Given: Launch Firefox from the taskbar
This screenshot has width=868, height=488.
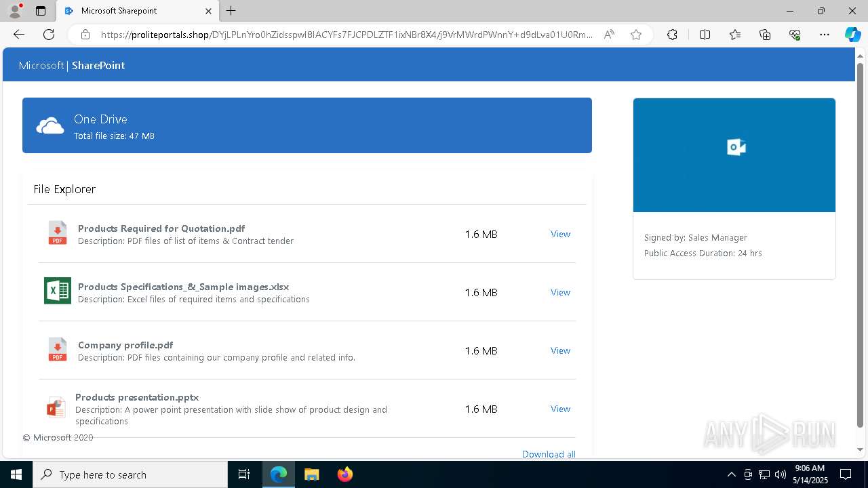Looking at the screenshot, I should tap(344, 474).
